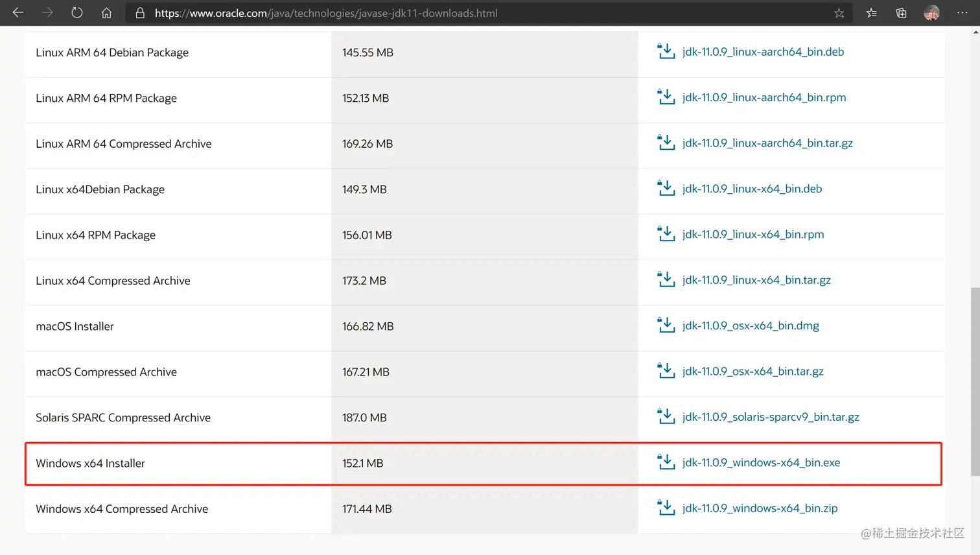Click the page vertical scrollbar thumb
This screenshot has height=555, width=980.
click(975, 381)
